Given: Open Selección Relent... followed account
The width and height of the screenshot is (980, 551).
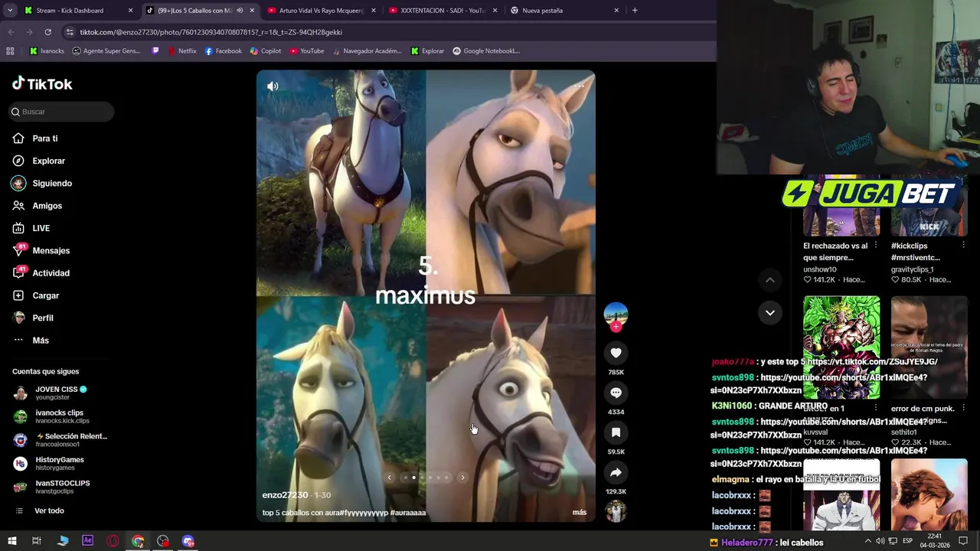Looking at the screenshot, I should coord(60,440).
